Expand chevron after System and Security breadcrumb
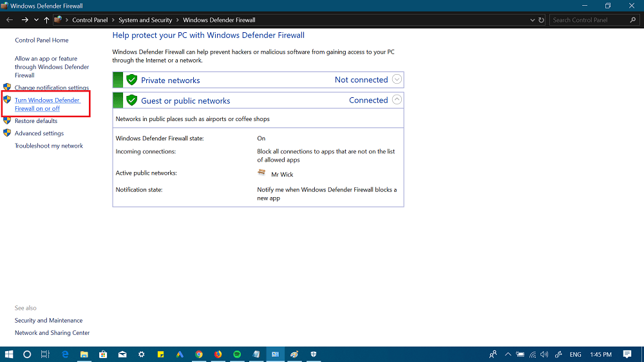Screen dimensions: 644x362 [x=178, y=20]
